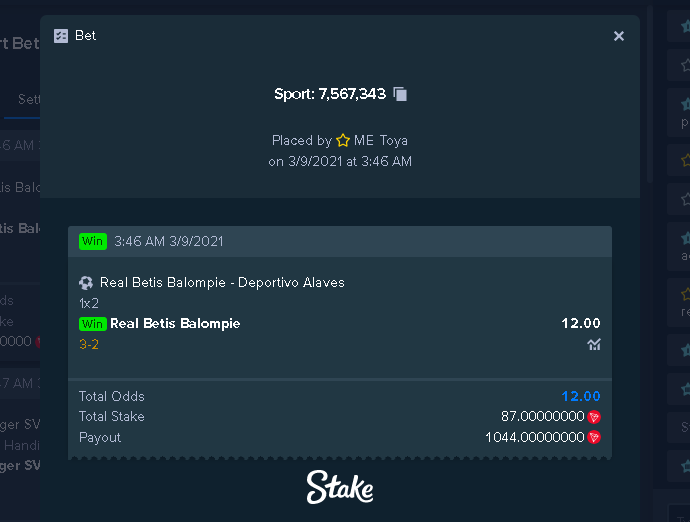Click the Tron coin icon beside Total Stake
The image size is (690, 522).
click(594, 417)
